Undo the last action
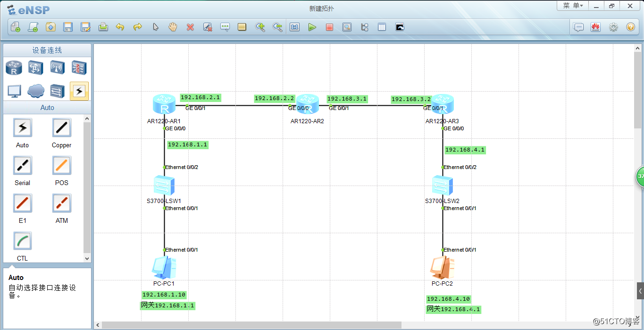This screenshot has height=330, width=644. 120,27
